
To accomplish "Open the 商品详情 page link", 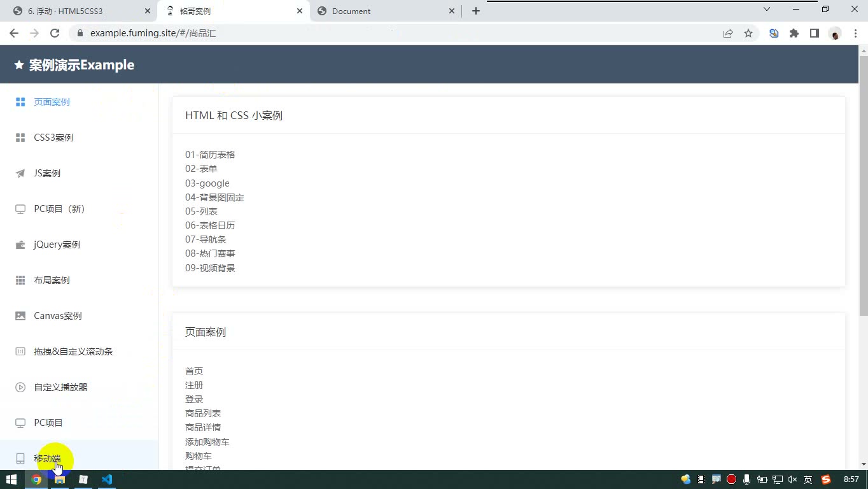I will [203, 427].
